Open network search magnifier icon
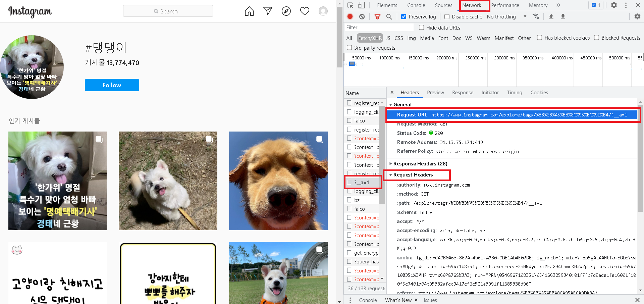 389,16
